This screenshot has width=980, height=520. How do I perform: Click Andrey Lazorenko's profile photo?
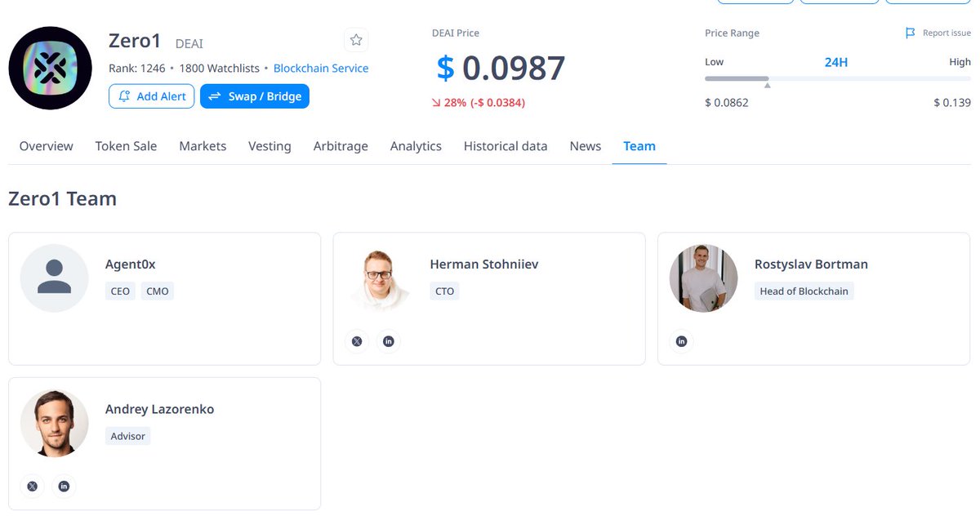tap(54, 423)
